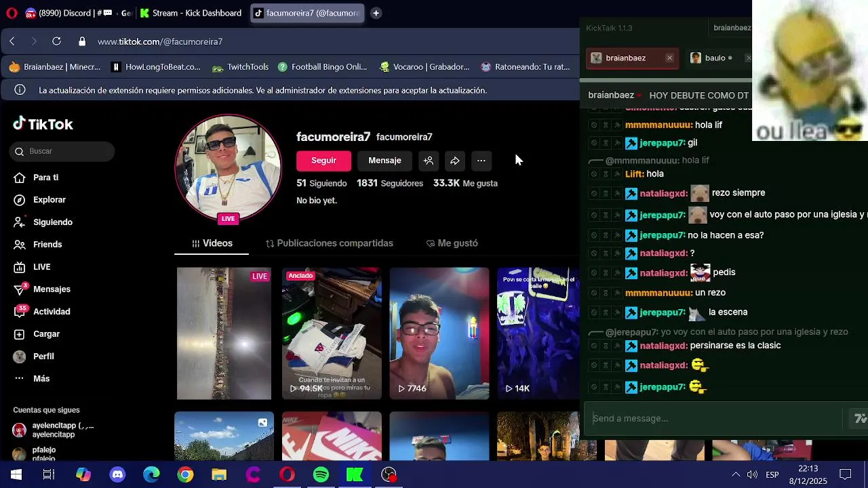The width and height of the screenshot is (868, 488).
Task: Ban user on 'Liift: hola' message
Action: tap(593, 174)
